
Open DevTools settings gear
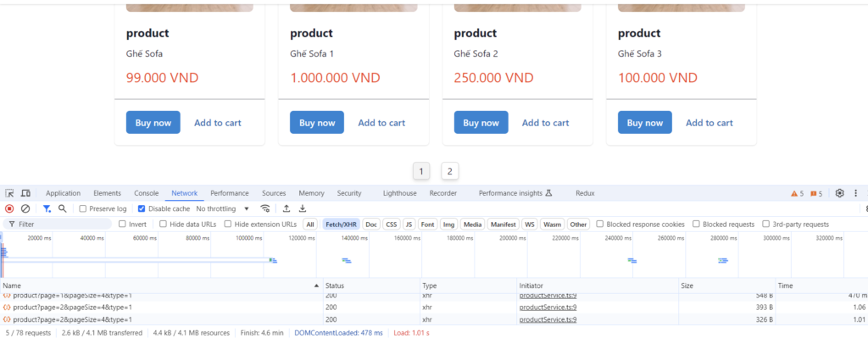pyautogui.click(x=840, y=193)
